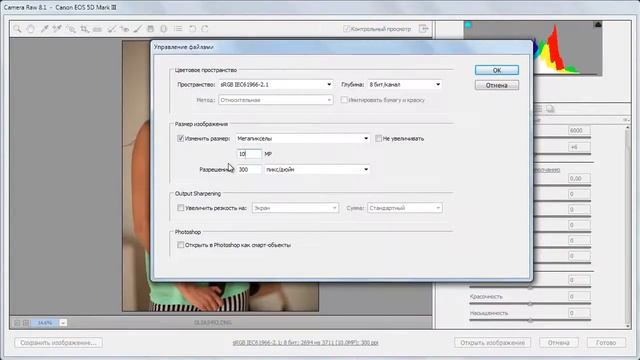The width and height of the screenshot is (640, 360).
Task: Open Camera Raw preferences list icon
Action: coord(178,29)
